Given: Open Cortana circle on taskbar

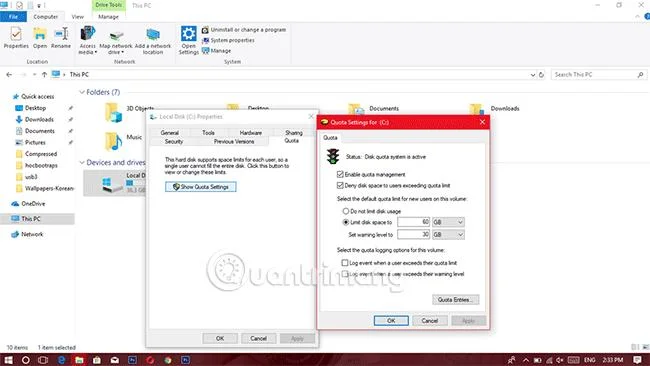Looking at the screenshot, I should point(25,360).
